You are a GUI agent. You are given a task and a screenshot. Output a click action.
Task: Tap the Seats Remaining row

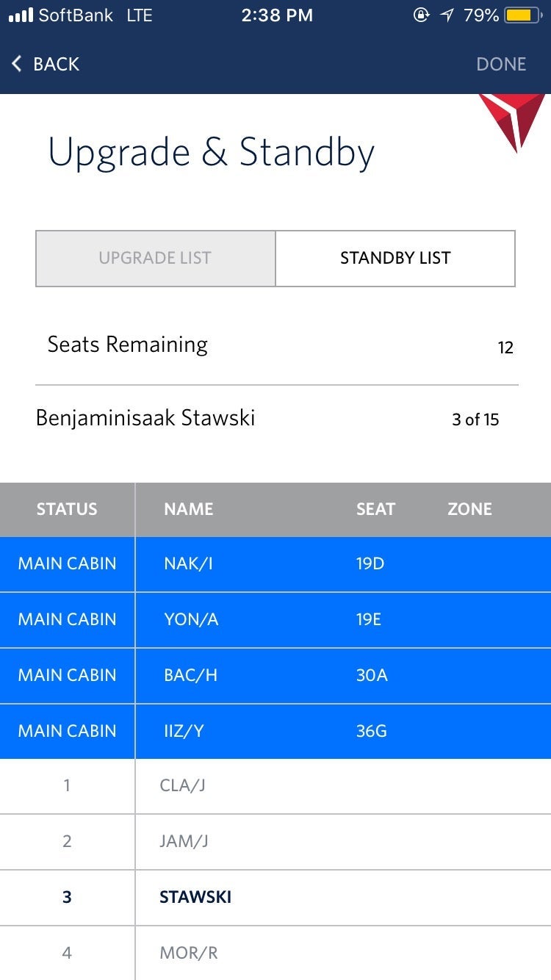click(x=275, y=345)
